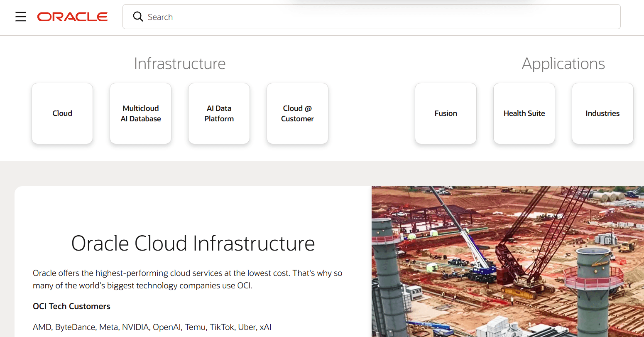The height and width of the screenshot is (337, 644).
Task: Click the OCI Tech Customers subheading
Action: pyautogui.click(x=71, y=306)
